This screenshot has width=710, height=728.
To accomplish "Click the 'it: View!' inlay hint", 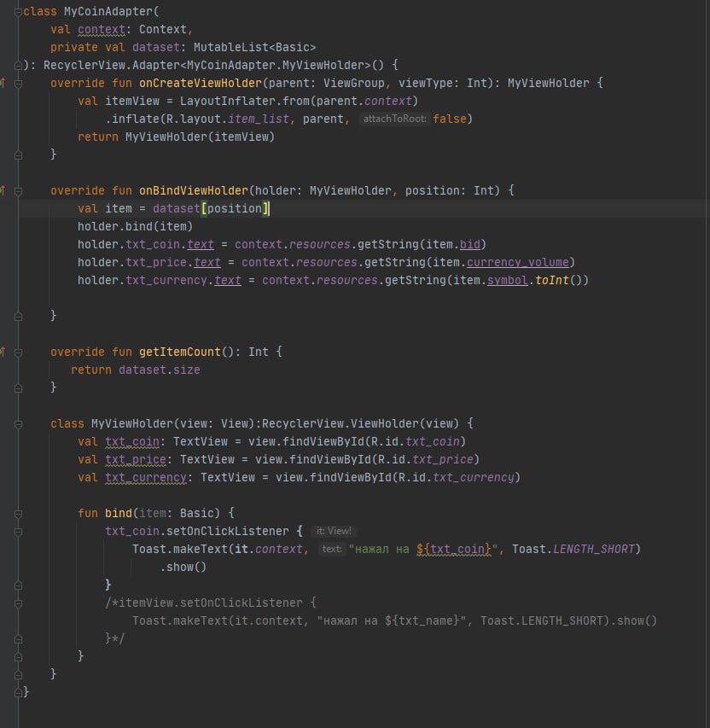I will pyautogui.click(x=334, y=531).
